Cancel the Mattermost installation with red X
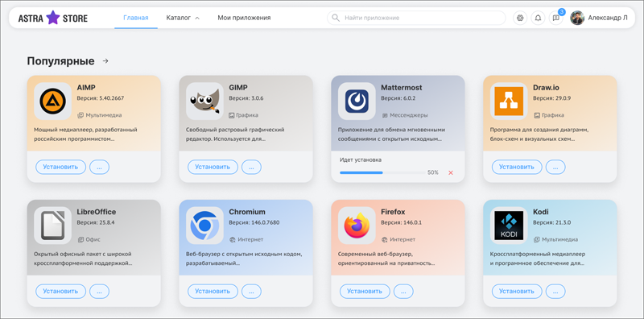The width and height of the screenshot is (644, 319). (451, 172)
